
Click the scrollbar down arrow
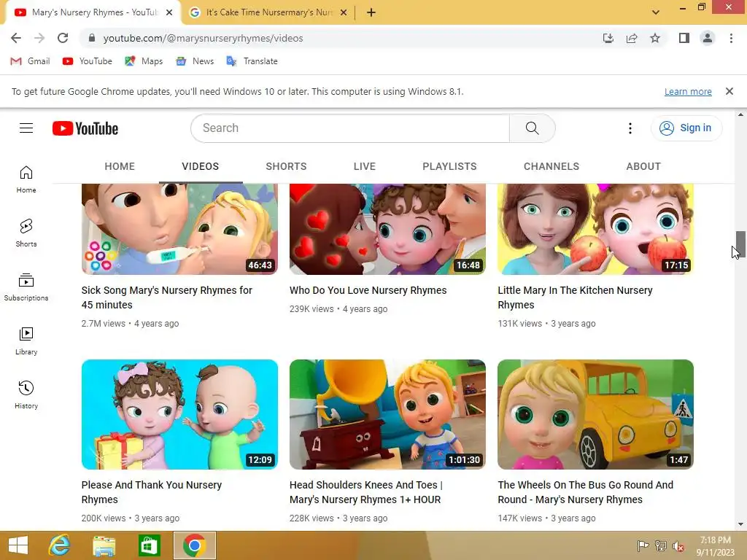(740, 524)
